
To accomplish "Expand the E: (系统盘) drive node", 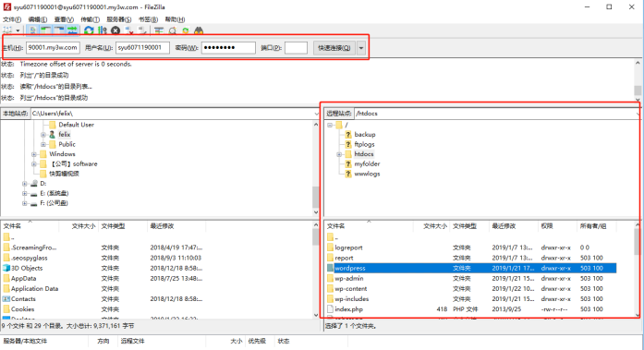I will (x=25, y=193).
